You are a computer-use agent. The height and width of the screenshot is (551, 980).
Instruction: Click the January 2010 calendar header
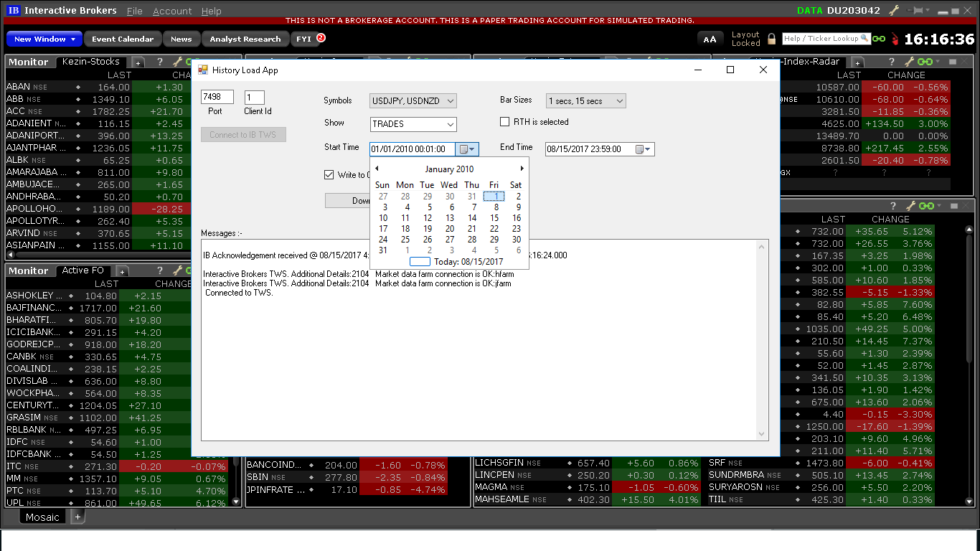449,169
